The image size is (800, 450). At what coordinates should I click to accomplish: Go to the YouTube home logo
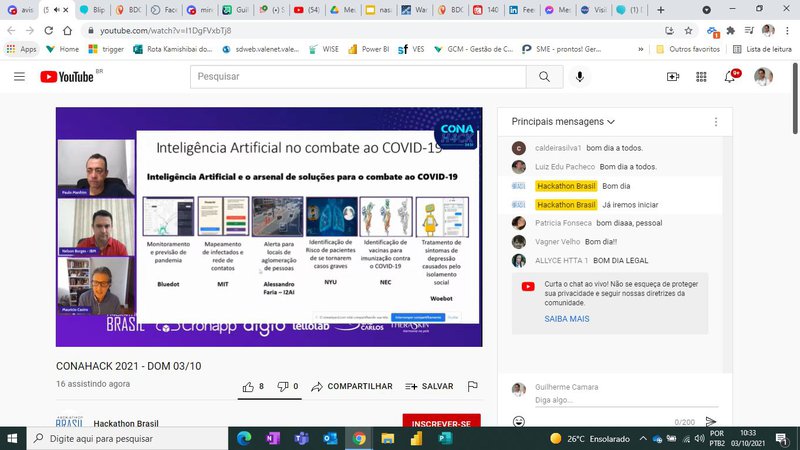coord(67,77)
